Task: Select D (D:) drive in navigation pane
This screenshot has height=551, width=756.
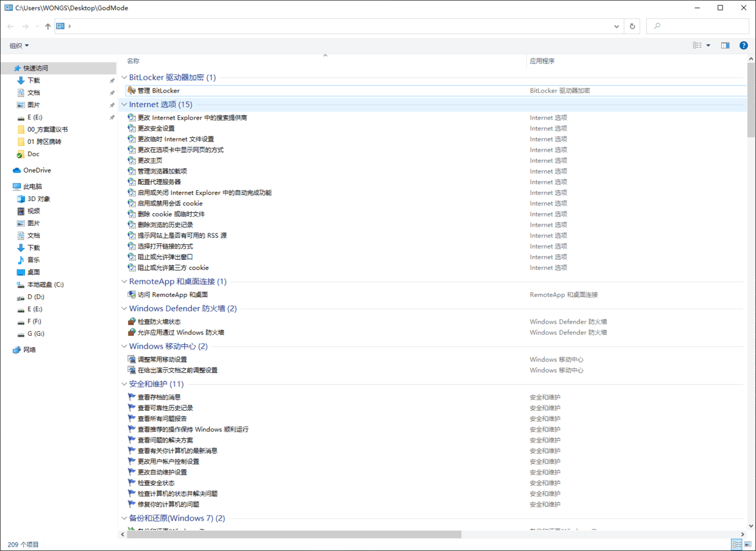Action: 36,297
